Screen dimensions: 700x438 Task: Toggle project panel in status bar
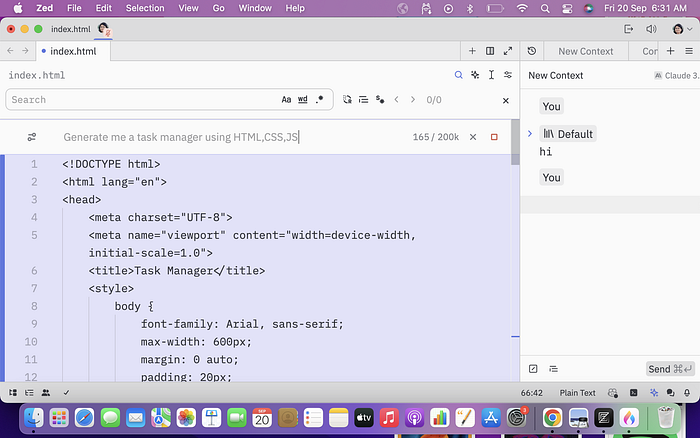tap(13, 392)
